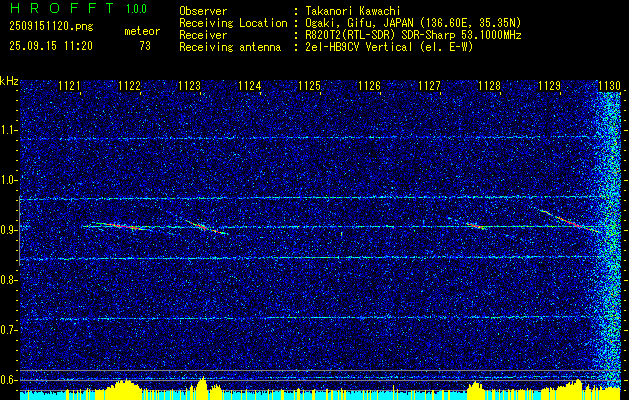This screenshot has width=629, height=400.
Task: Click the filename 2509151120.png
Action: tap(51, 27)
